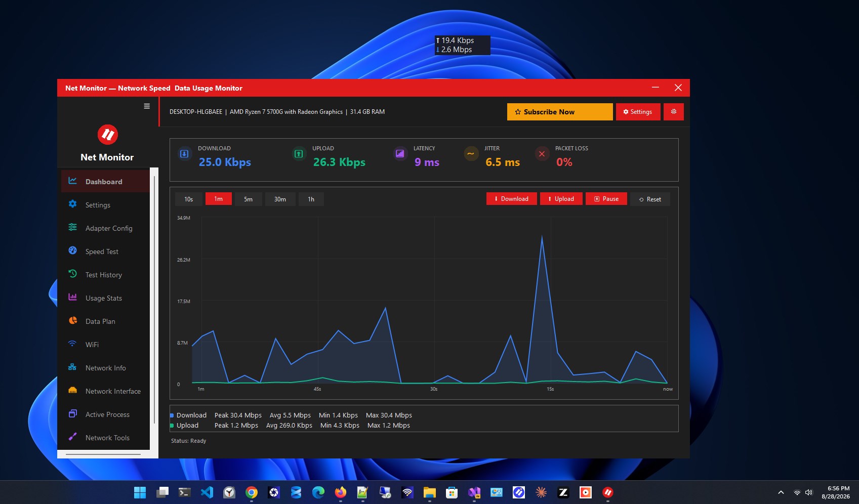Open the sidebar Settings gear item

(105, 205)
